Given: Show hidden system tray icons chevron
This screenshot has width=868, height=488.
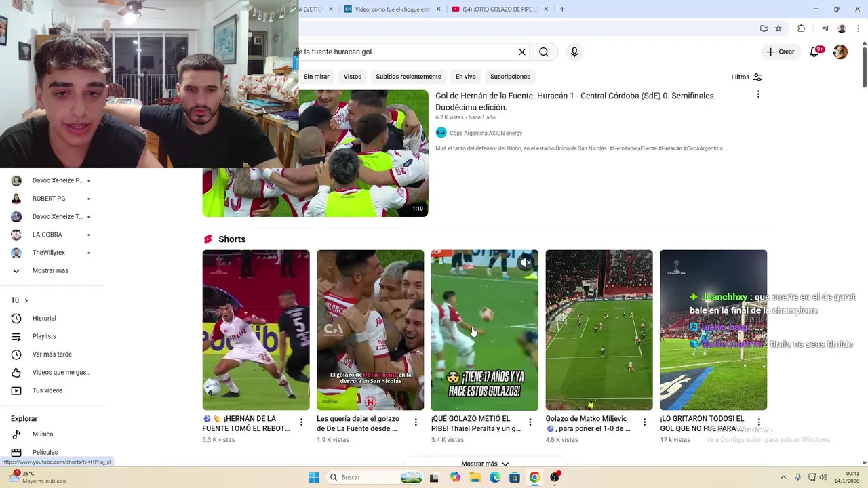Looking at the screenshot, I should (783, 477).
